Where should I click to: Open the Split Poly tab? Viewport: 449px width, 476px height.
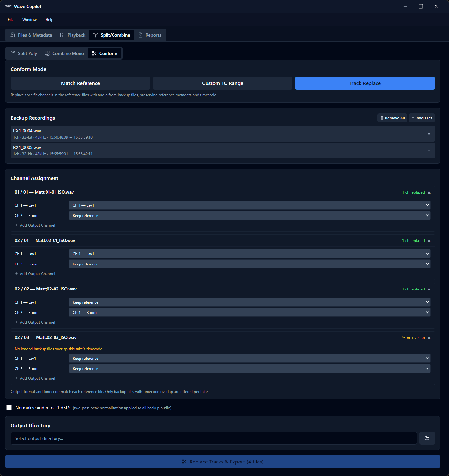click(x=24, y=53)
